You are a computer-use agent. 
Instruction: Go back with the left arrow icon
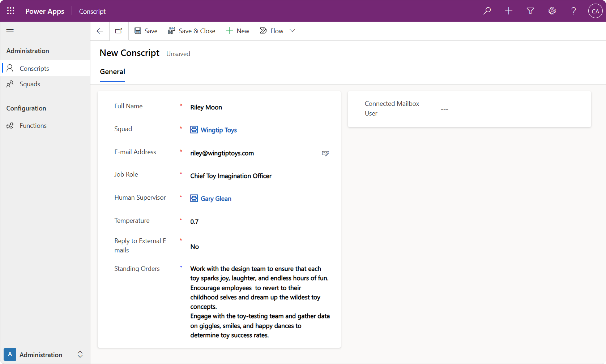100,31
